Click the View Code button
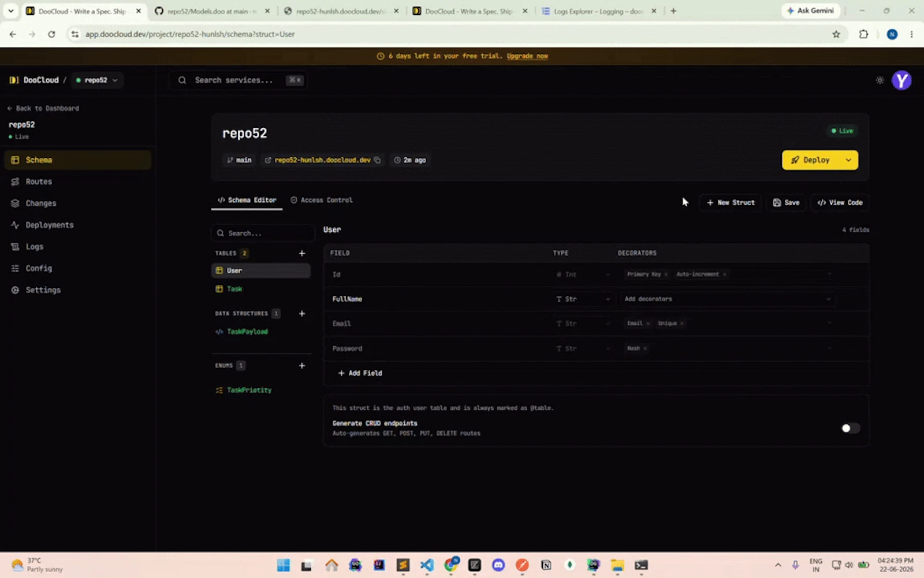Viewport: 924px width, 578px height. (x=840, y=202)
